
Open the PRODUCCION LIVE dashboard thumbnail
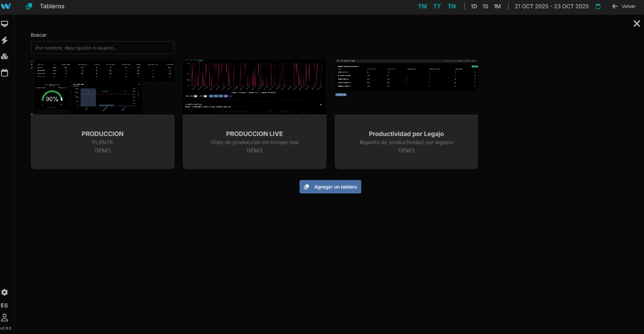(x=254, y=87)
